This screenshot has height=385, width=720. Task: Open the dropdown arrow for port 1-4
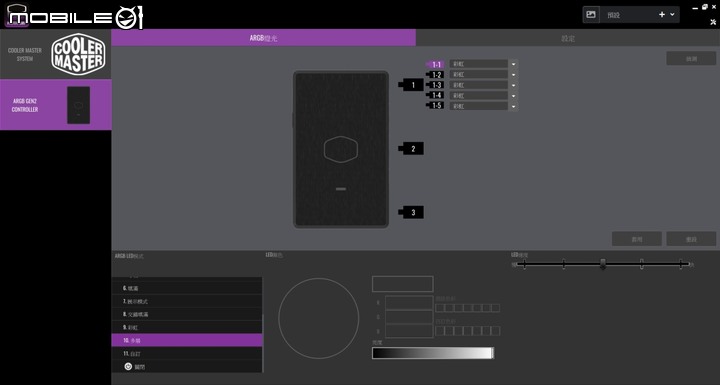pos(513,96)
